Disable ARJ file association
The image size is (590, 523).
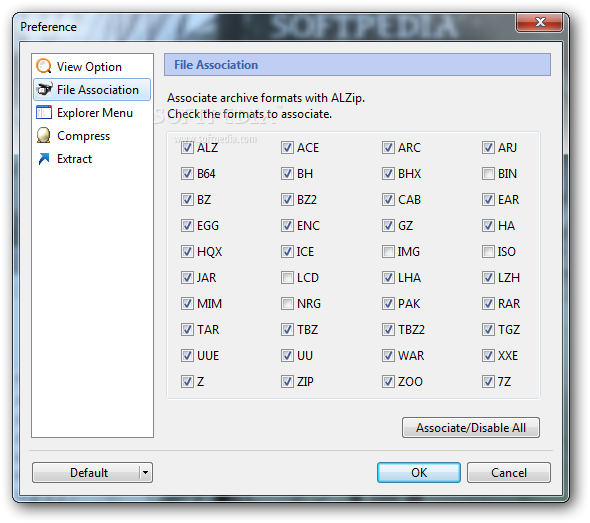click(488, 147)
